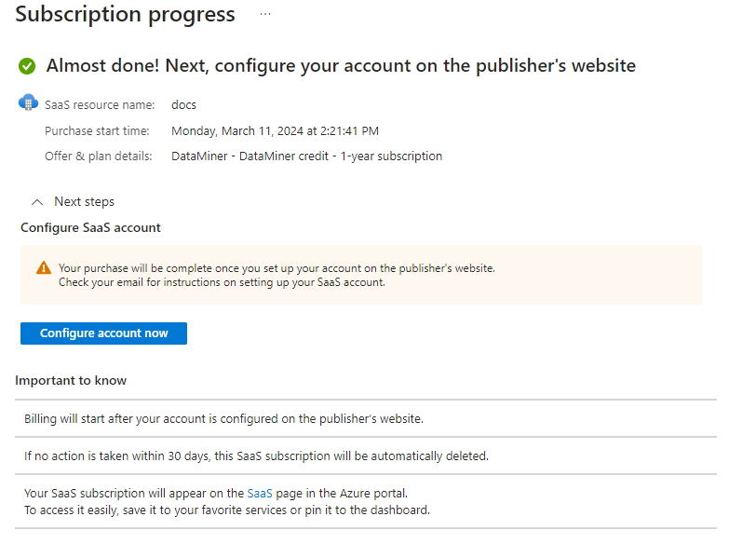Image resolution: width=756 pixels, height=544 pixels.
Task: Click the 'Offer & plan details:' label
Action: [99, 156]
